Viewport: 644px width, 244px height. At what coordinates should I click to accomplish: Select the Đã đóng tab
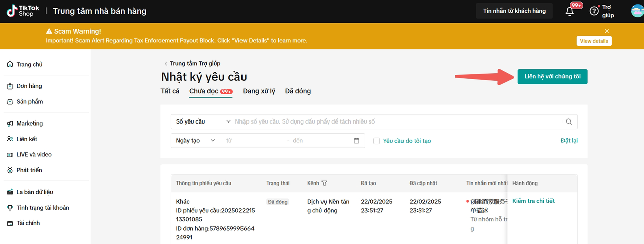[298, 91]
